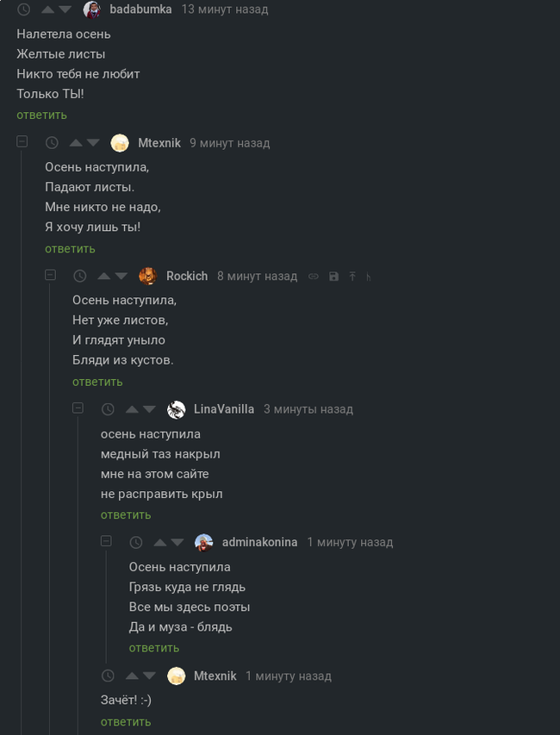Viewport: 560px width, 735px height.
Task: Open adminakonina's user profile name
Action: point(259,542)
